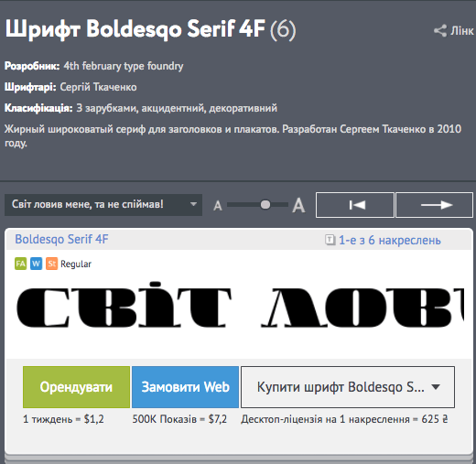476x464 pixels.
Task: Click the font preview sample image
Action: click(240, 305)
